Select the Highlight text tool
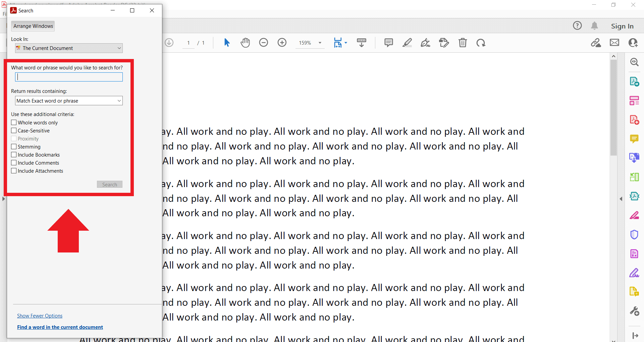The width and height of the screenshot is (644, 342). (407, 43)
